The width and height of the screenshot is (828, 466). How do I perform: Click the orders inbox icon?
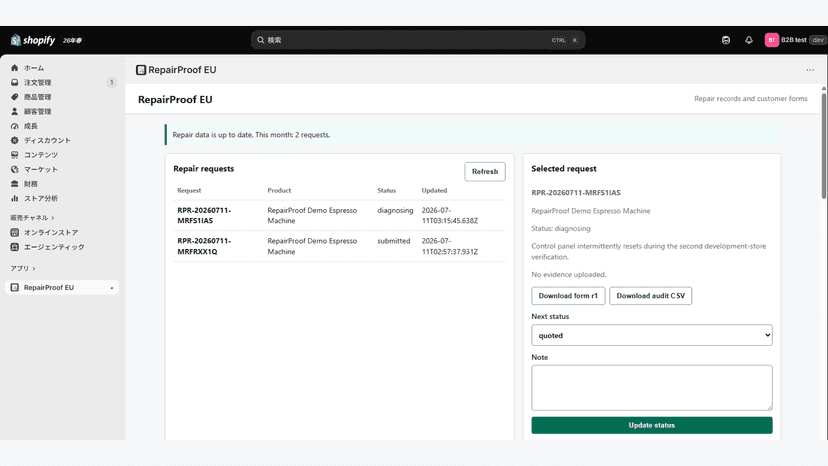click(15, 82)
